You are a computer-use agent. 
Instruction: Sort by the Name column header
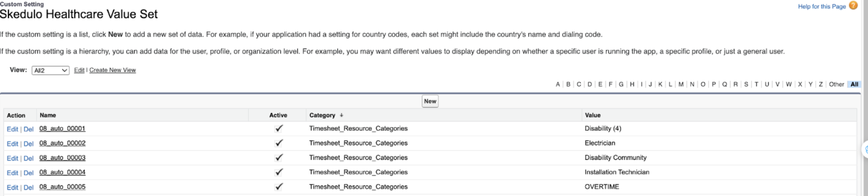(48, 115)
